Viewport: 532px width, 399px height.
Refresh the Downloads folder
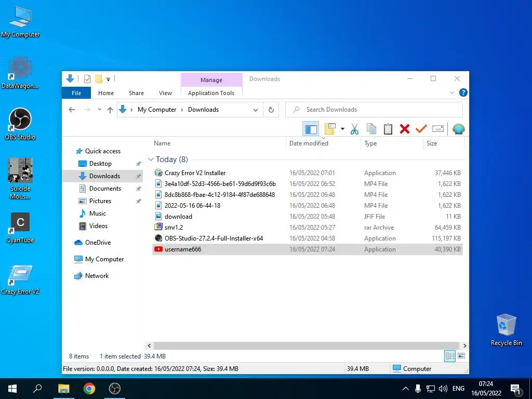click(271, 110)
